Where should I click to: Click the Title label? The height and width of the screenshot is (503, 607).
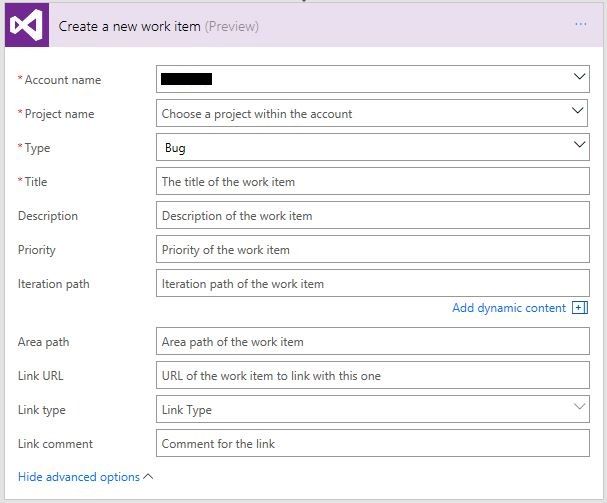36,182
